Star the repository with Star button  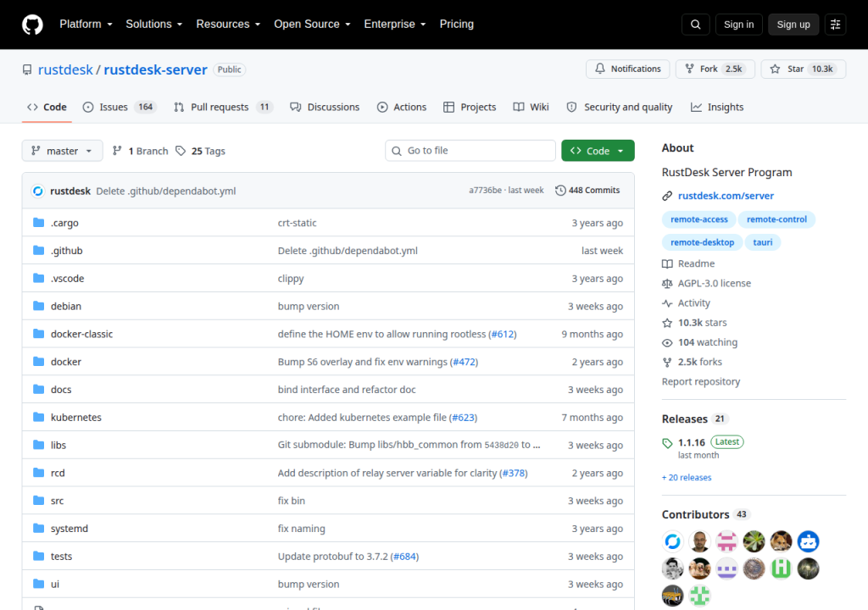804,69
